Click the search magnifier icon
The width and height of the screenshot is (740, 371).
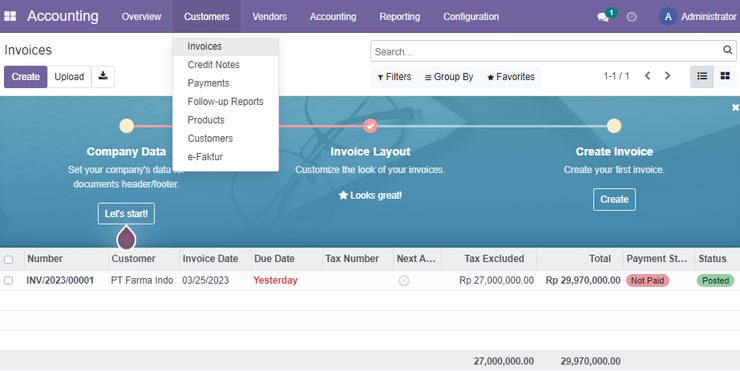click(x=728, y=50)
